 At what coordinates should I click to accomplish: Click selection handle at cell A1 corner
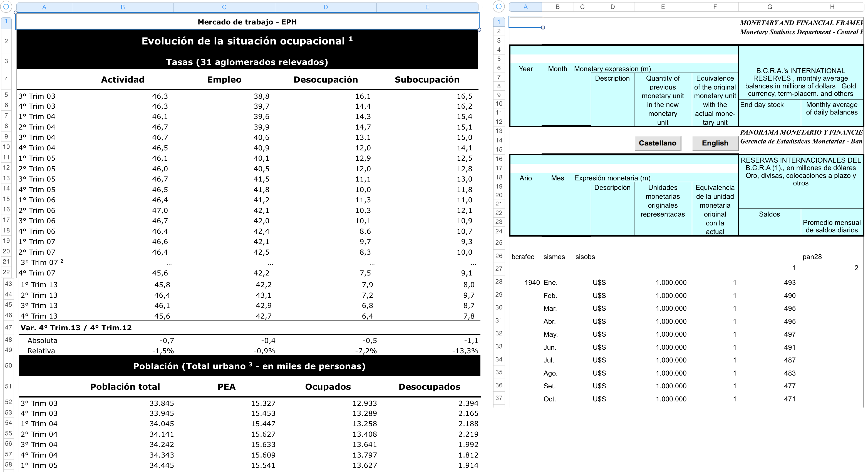coord(543,28)
